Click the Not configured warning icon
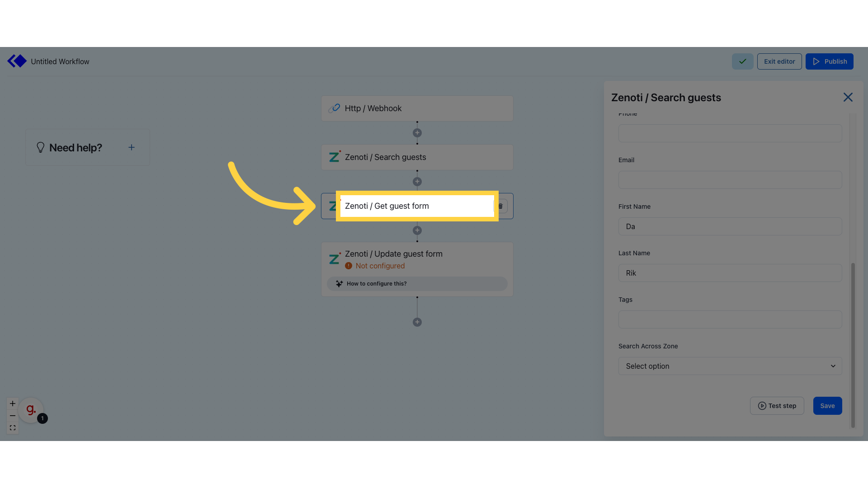Viewport: 868px width, 488px height. (349, 266)
